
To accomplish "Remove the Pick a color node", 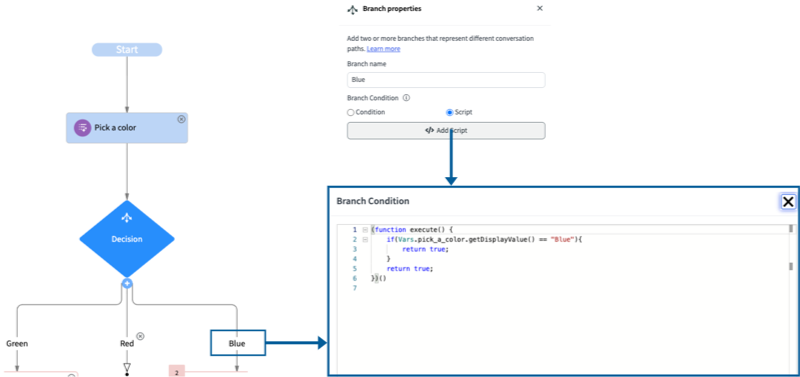I will (x=181, y=119).
